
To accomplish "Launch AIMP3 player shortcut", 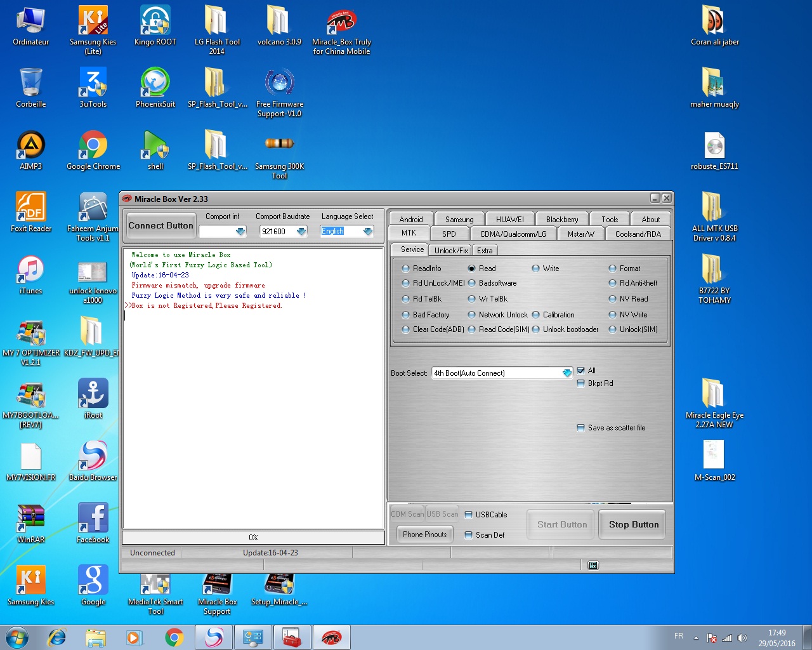I will (31, 150).
